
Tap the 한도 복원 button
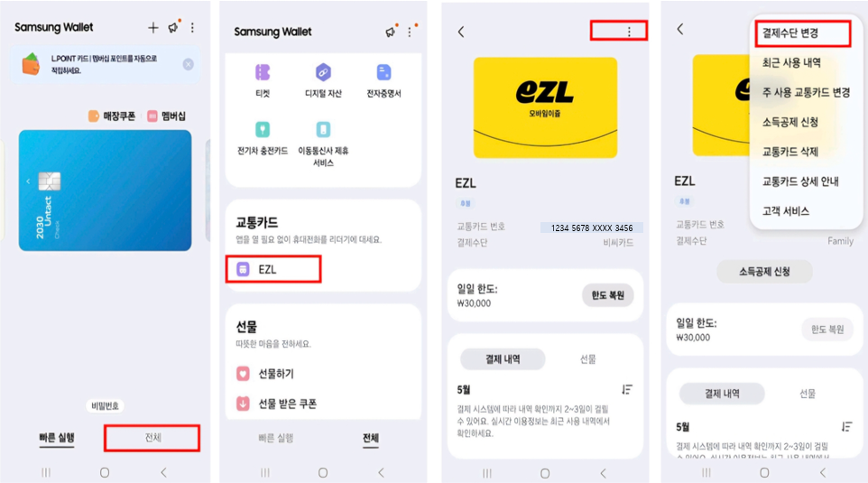[x=608, y=295]
